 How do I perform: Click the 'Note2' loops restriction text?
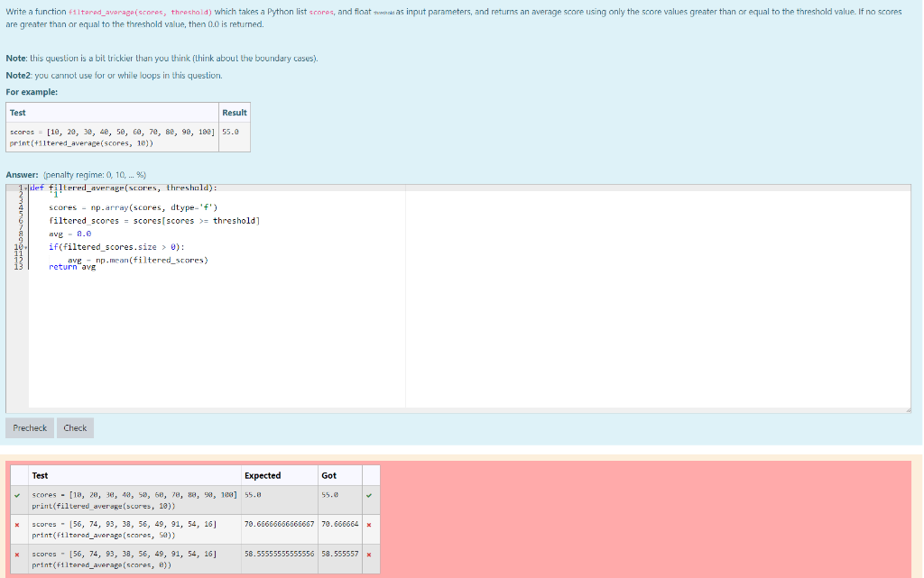114,76
